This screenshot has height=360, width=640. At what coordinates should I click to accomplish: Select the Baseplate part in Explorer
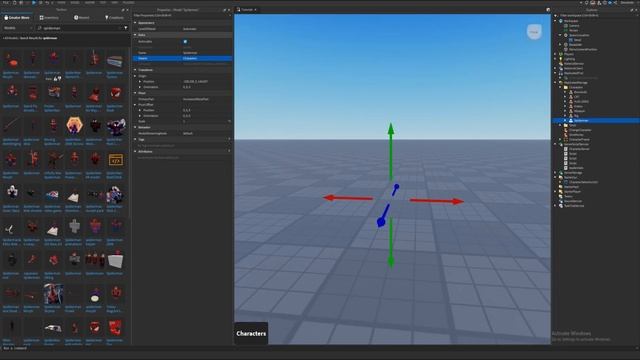click(575, 44)
